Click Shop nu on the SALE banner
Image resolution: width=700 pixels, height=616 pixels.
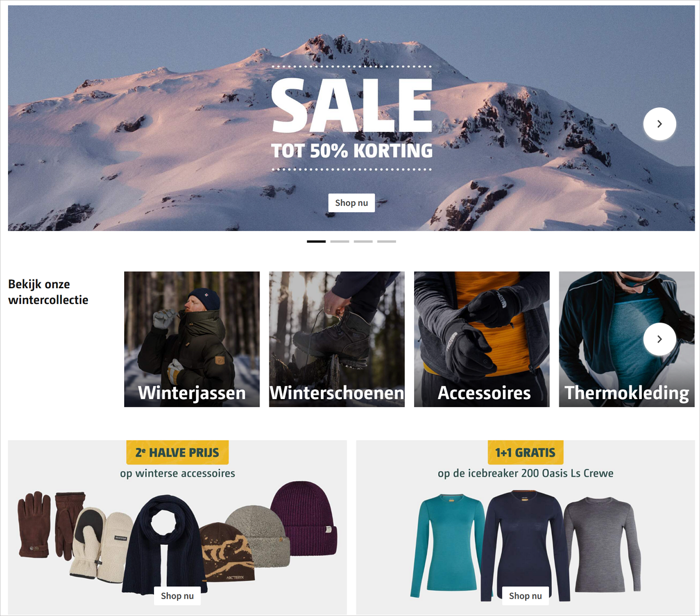(x=351, y=203)
